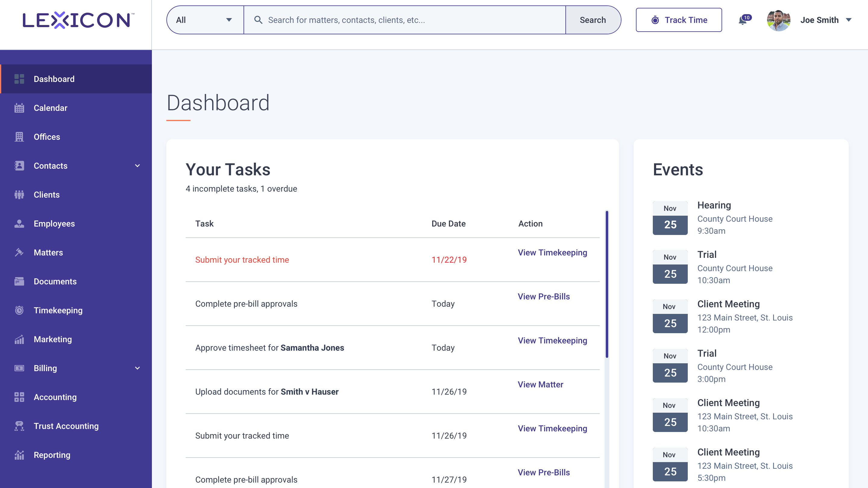Open the search category dropdown
Image resolution: width=868 pixels, height=488 pixels.
[x=204, y=20]
